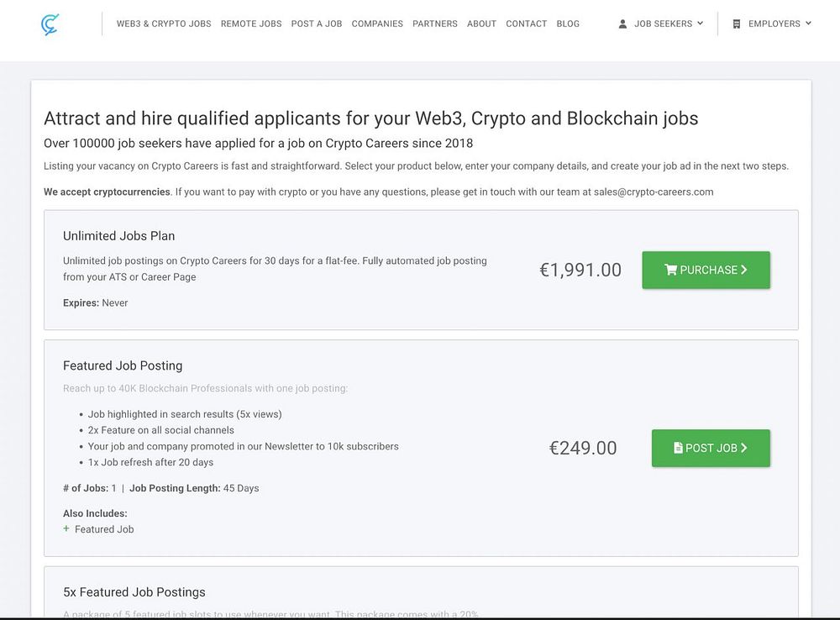This screenshot has height=620, width=840.
Task: Select Post a Job in navigation
Action: [x=317, y=24]
